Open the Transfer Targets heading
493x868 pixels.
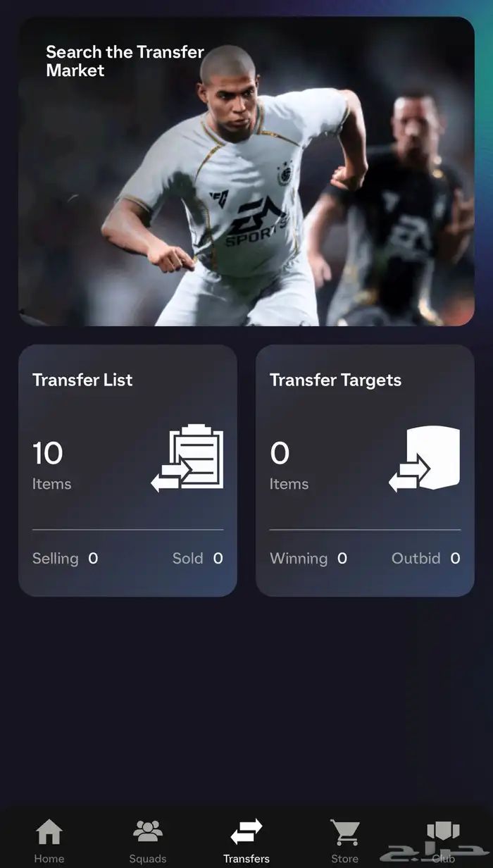[335, 380]
